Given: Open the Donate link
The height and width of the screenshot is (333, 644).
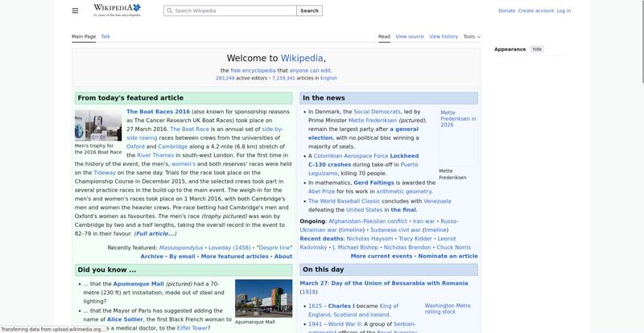Looking at the screenshot, I should pyautogui.click(x=506, y=10).
